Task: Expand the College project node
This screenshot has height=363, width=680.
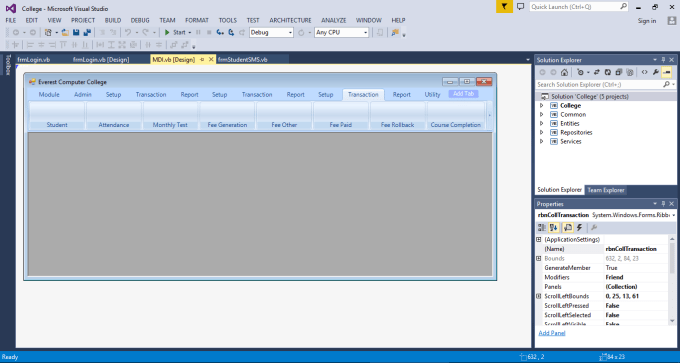Action: tap(541, 105)
